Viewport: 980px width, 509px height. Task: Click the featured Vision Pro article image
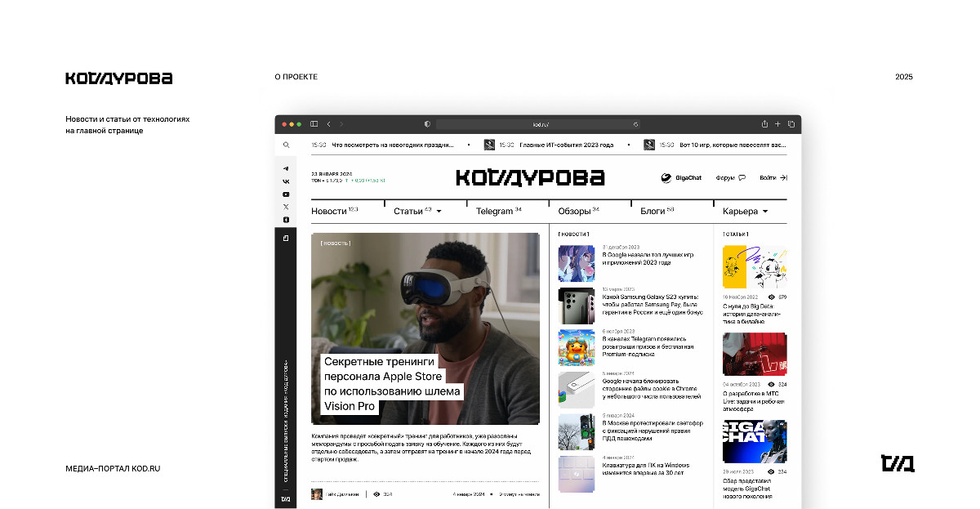(x=425, y=328)
